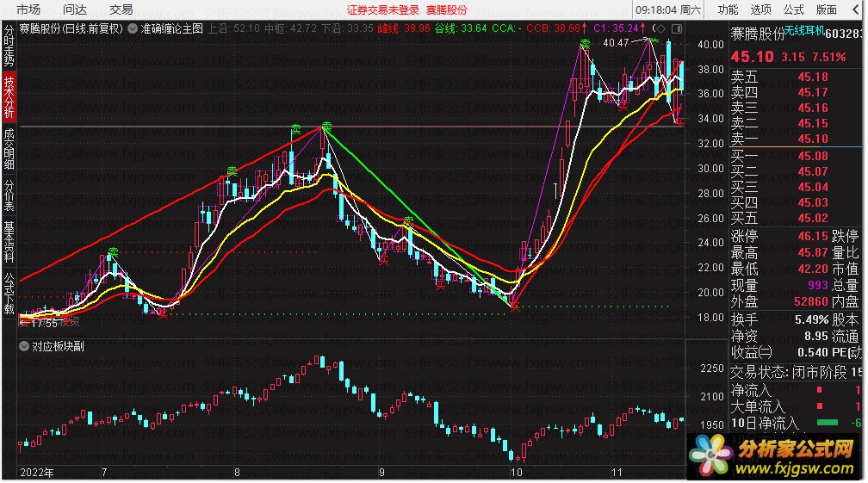This screenshot has width=868, height=483.
Task: Click the 净资 value 8.95
Action: point(816,336)
